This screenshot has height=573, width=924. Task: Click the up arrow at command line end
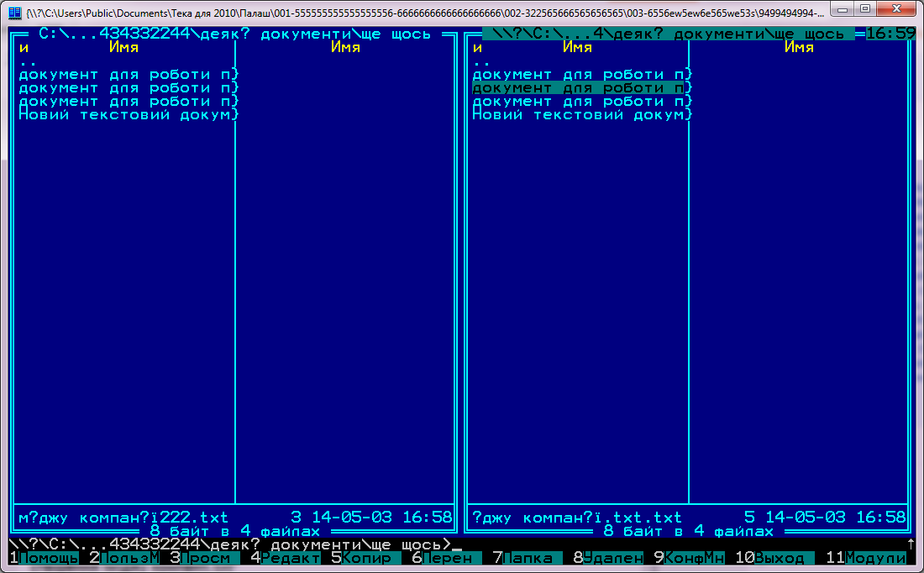point(911,544)
